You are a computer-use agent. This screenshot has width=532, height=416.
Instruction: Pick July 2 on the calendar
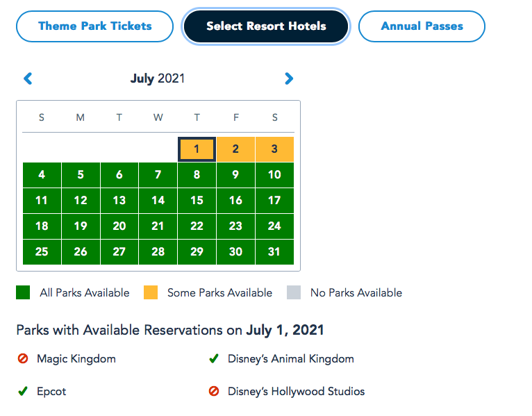(235, 149)
